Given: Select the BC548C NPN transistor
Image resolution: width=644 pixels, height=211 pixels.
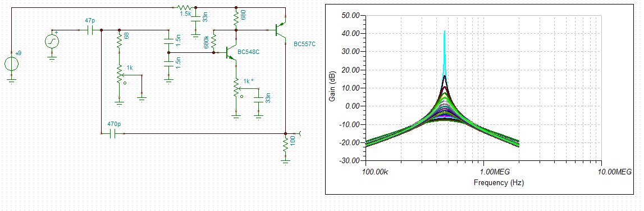Looking at the screenshot, I should (x=230, y=53).
